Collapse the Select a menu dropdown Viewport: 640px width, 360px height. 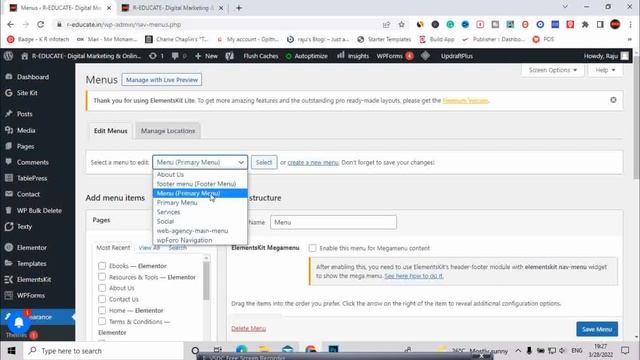point(200,162)
